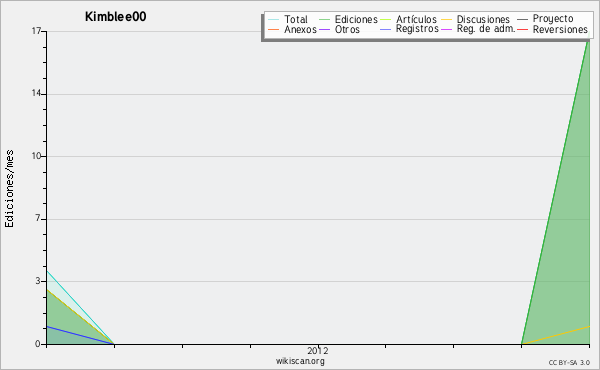Click the y-axis value 17
The height and width of the screenshot is (370, 600).
36,31
